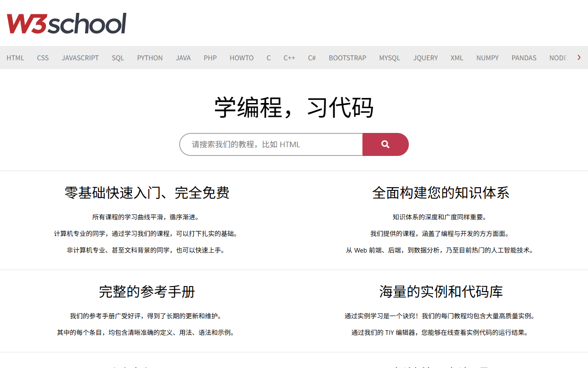Select PYTHON from the top navigation

tap(150, 58)
